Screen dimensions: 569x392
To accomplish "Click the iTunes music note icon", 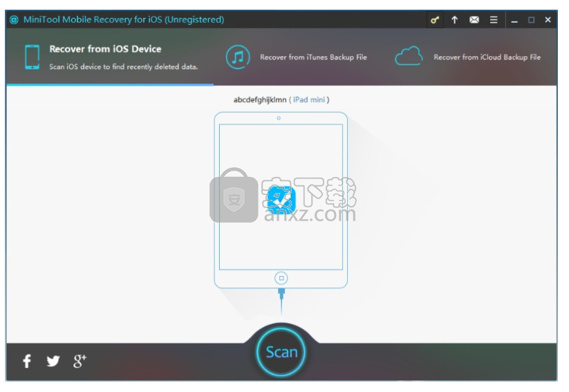I will [238, 57].
